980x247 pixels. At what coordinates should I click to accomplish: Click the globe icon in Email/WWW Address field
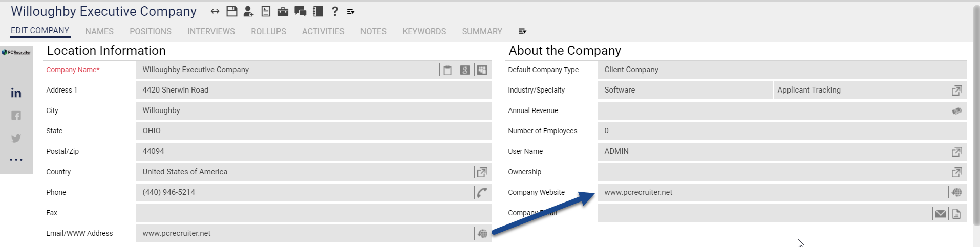pos(482,234)
